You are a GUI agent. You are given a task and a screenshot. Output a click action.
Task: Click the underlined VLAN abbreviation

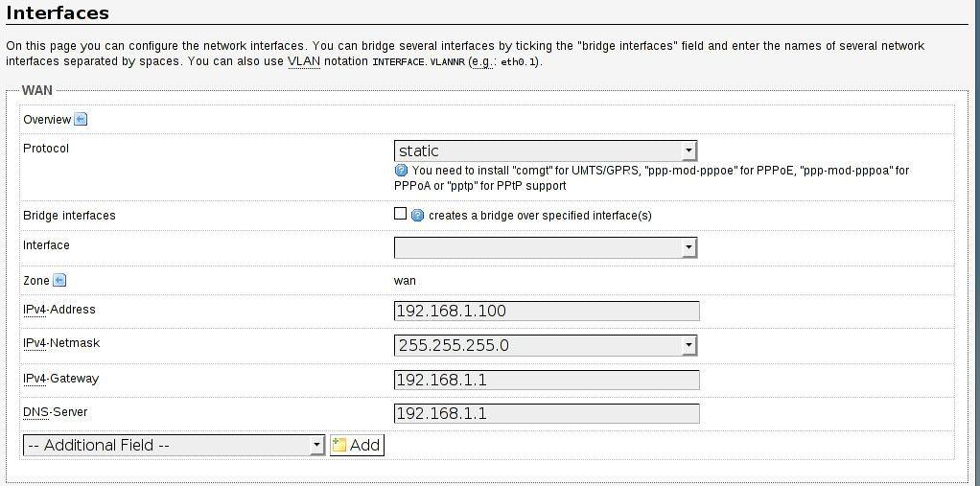302,60
